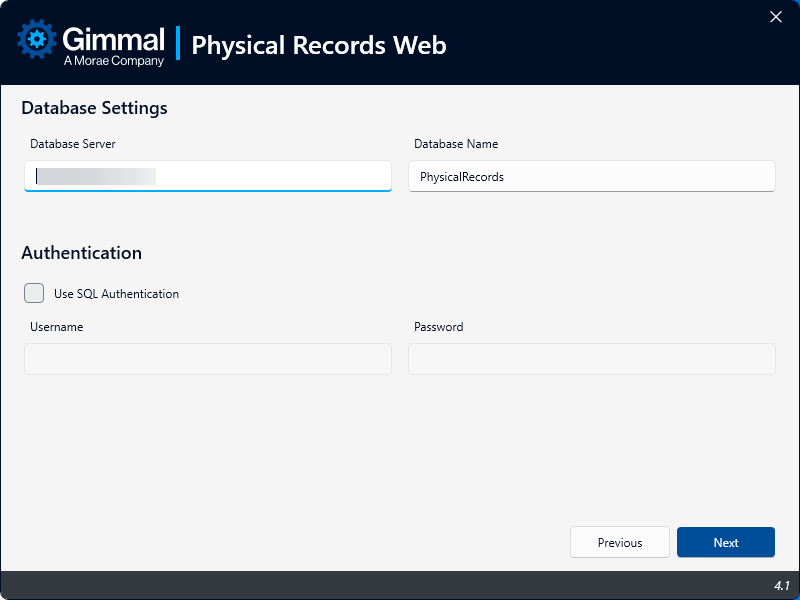This screenshot has width=800, height=600.
Task: Click the disabled Password input box
Action: 591,359
